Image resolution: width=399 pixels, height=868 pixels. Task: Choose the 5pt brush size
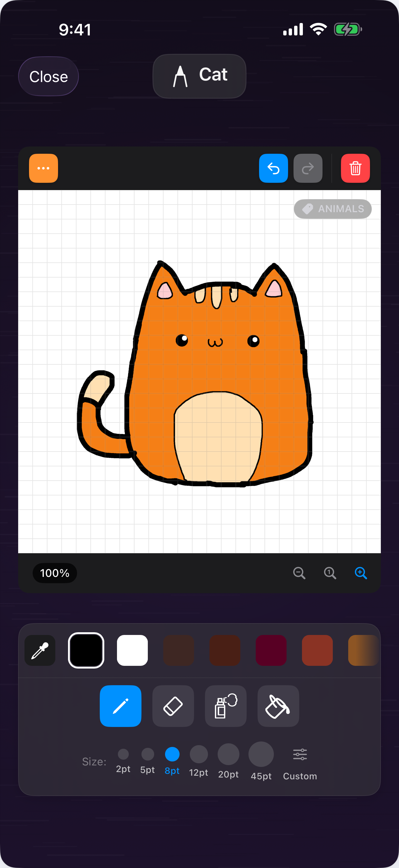click(148, 761)
